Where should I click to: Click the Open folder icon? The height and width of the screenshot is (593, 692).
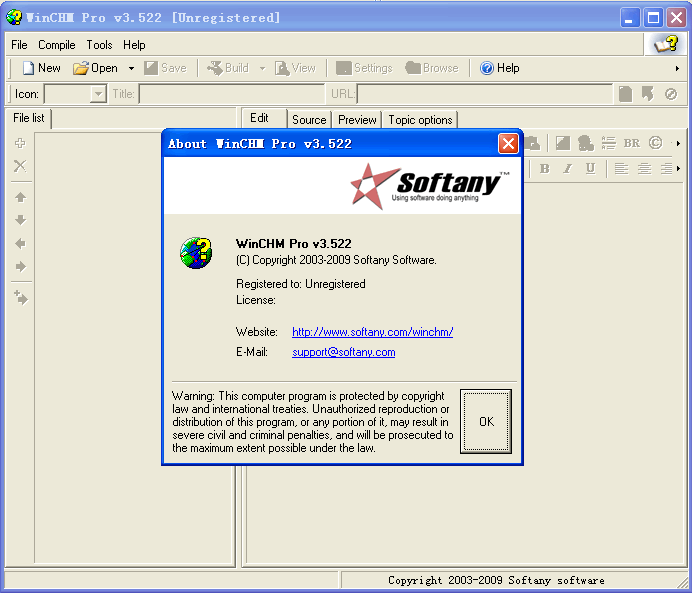[81, 68]
